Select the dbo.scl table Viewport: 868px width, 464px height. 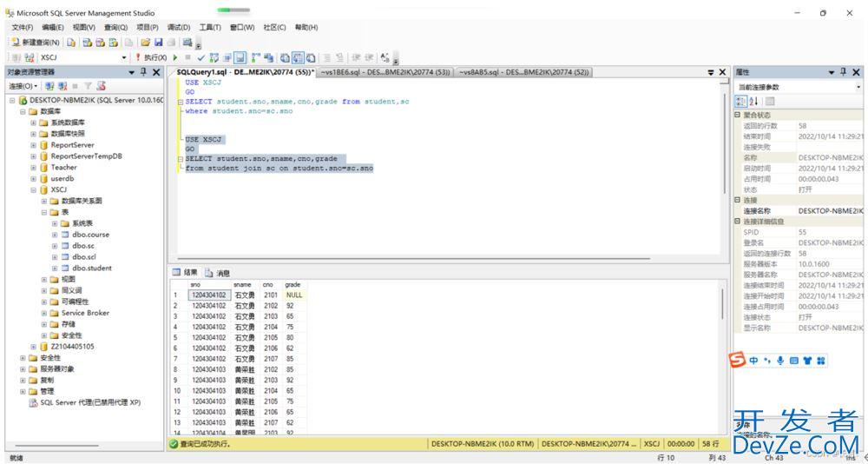84,256
